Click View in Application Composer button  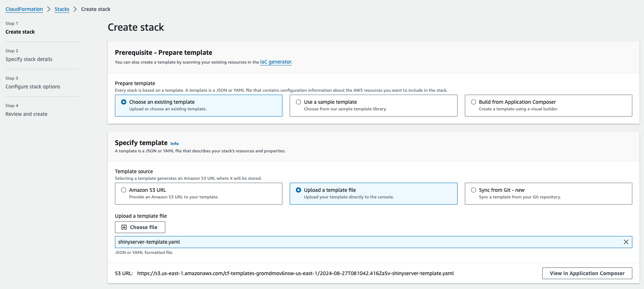tap(587, 273)
